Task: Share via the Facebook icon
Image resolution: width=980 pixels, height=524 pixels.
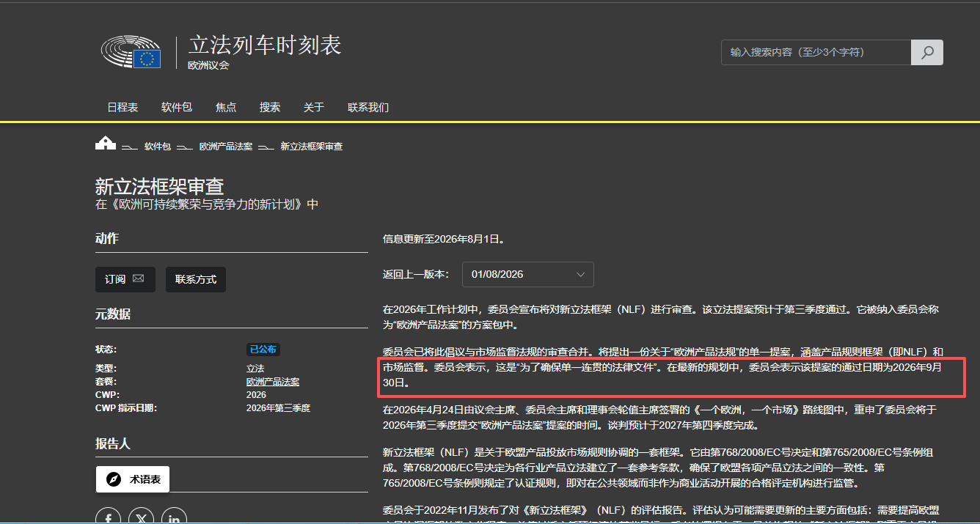Action: pos(109,517)
